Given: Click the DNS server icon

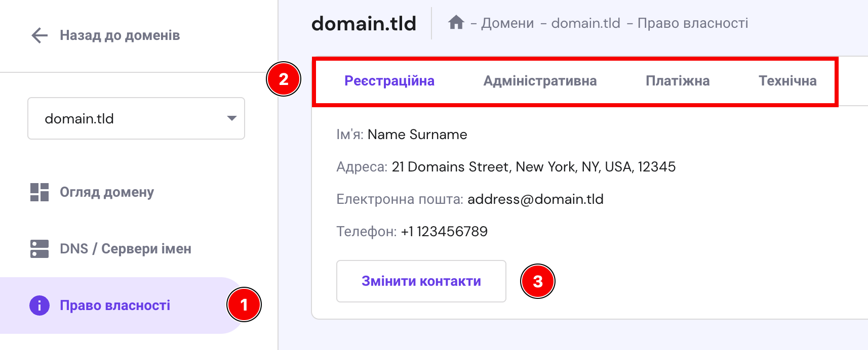Looking at the screenshot, I should pyautogui.click(x=40, y=249).
